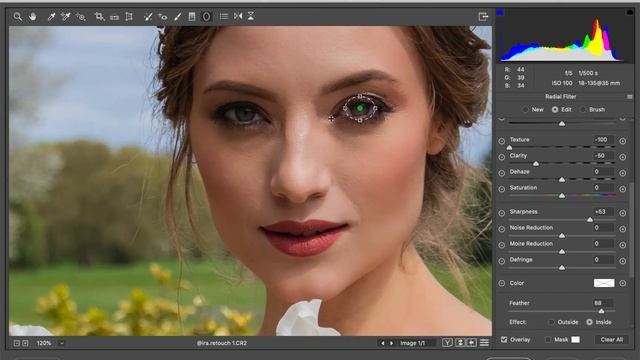Open the preview preferences menu icon
Viewport: 640px width, 360px height.
[484, 343]
